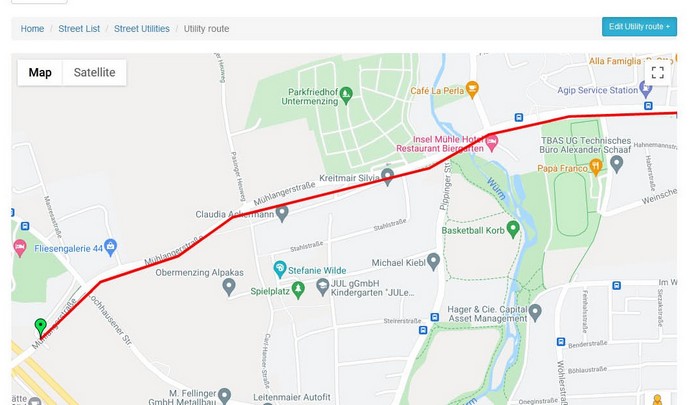This screenshot has width=700, height=405.
Task: Click Edit Utility route button
Action: click(x=639, y=27)
